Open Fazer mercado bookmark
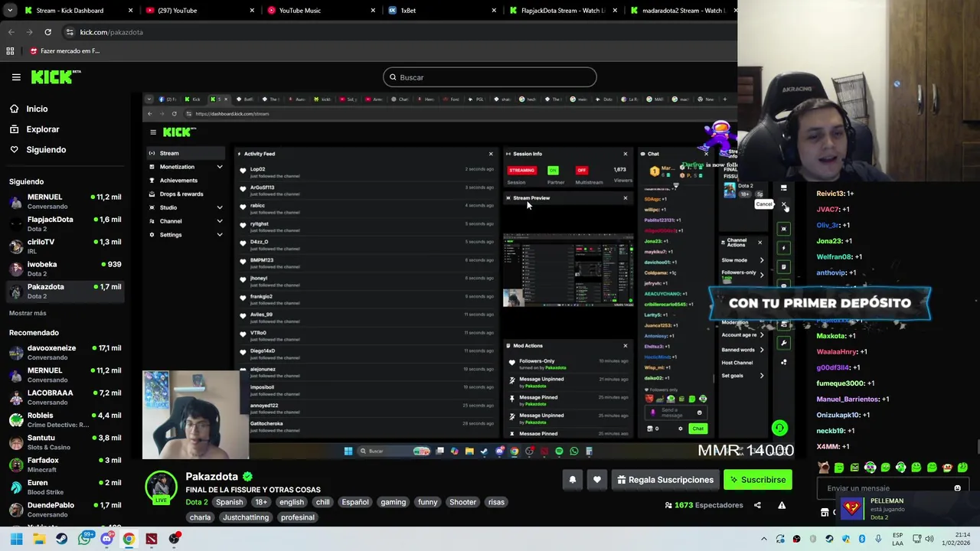 [65, 51]
